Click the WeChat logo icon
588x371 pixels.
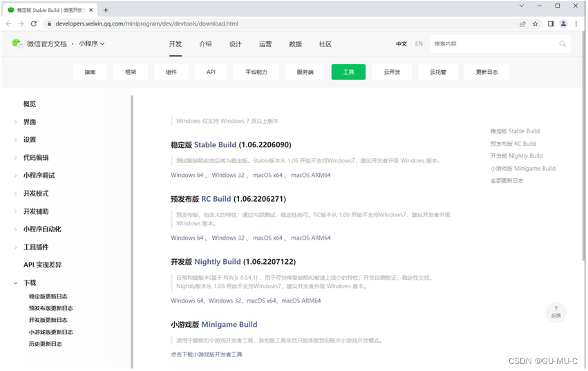point(17,44)
